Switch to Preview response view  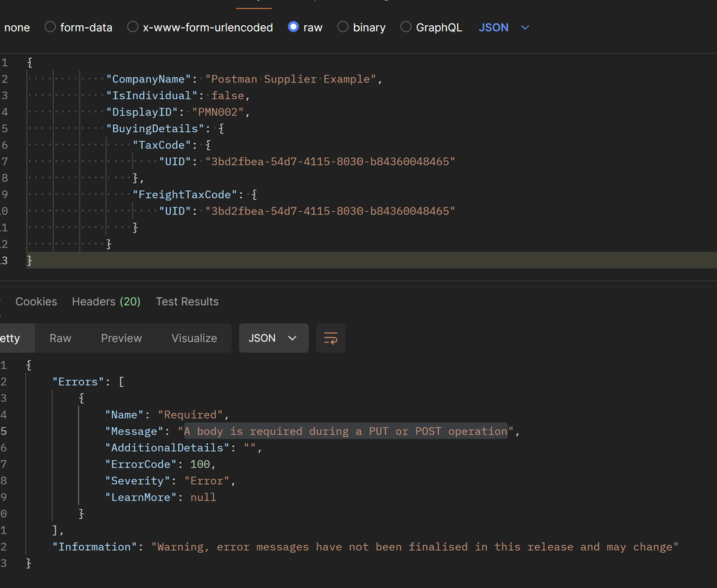tap(121, 338)
